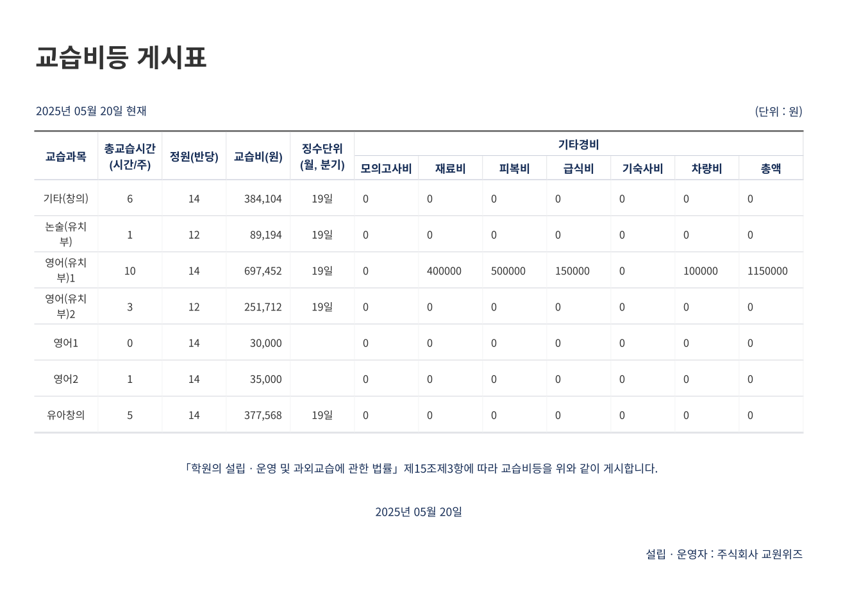Click the 35,000 tuition fee for 영어2
This screenshot has height=592, width=868.
[x=265, y=379]
